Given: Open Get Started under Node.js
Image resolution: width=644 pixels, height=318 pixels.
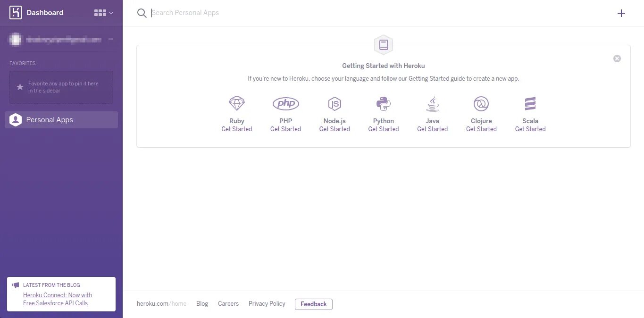Looking at the screenshot, I should (x=335, y=129).
